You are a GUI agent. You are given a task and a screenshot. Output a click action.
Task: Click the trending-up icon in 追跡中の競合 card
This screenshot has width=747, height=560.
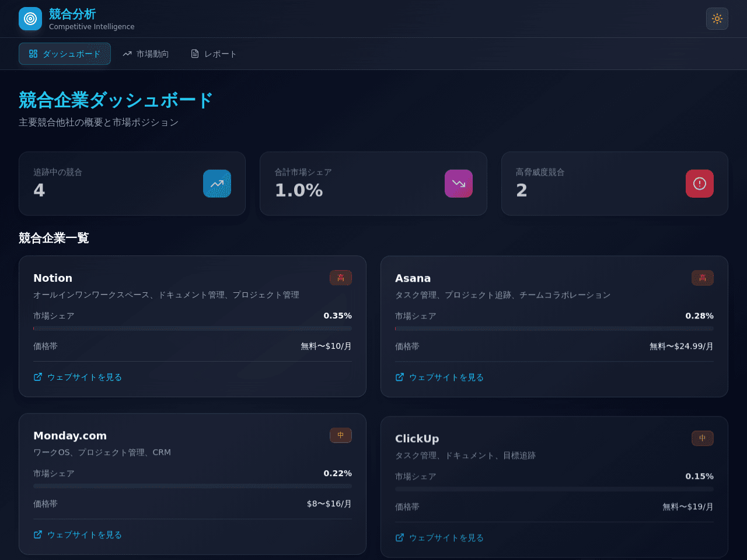217,184
